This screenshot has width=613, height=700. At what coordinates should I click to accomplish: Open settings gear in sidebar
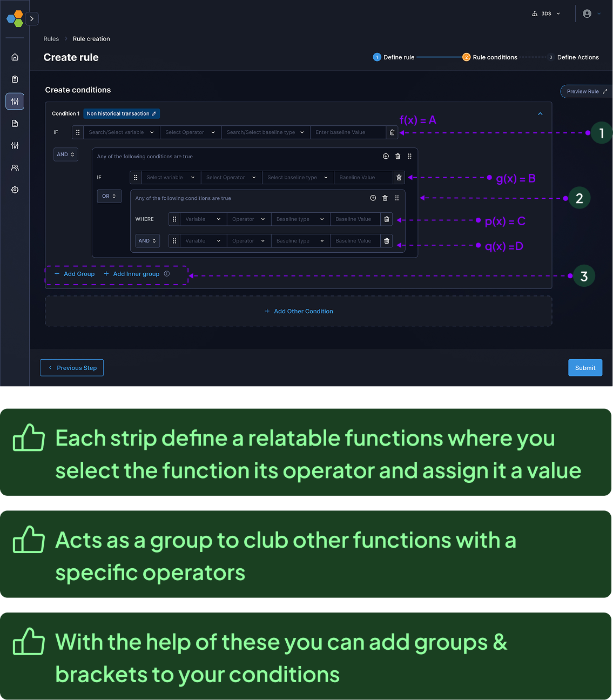(x=15, y=190)
